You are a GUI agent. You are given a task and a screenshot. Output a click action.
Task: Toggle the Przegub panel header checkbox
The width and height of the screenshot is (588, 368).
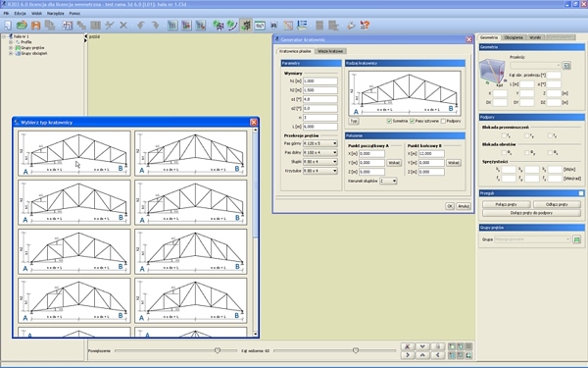click(x=581, y=193)
